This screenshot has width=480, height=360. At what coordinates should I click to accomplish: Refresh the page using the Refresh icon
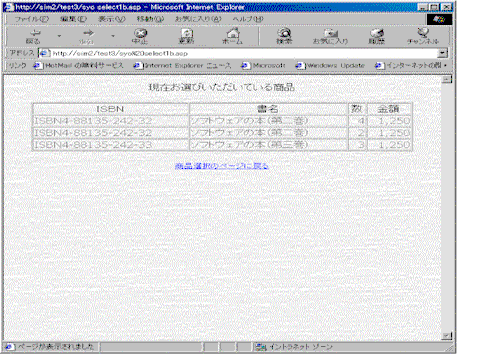click(187, 33)
